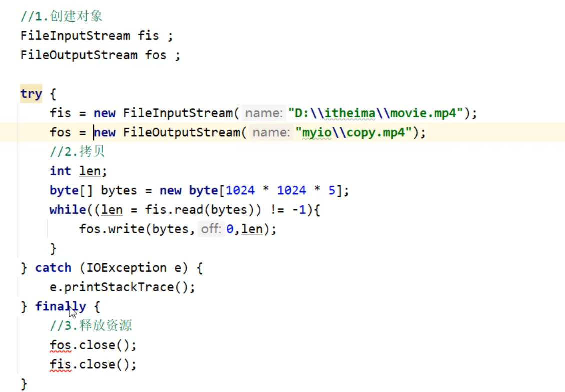Click the while keyword
Screen dimensions: 565x392
point(68,210)
